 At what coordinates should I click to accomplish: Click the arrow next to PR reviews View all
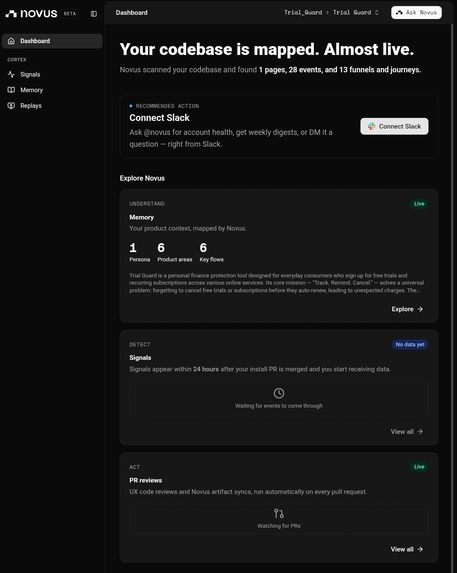pos(420,549)
